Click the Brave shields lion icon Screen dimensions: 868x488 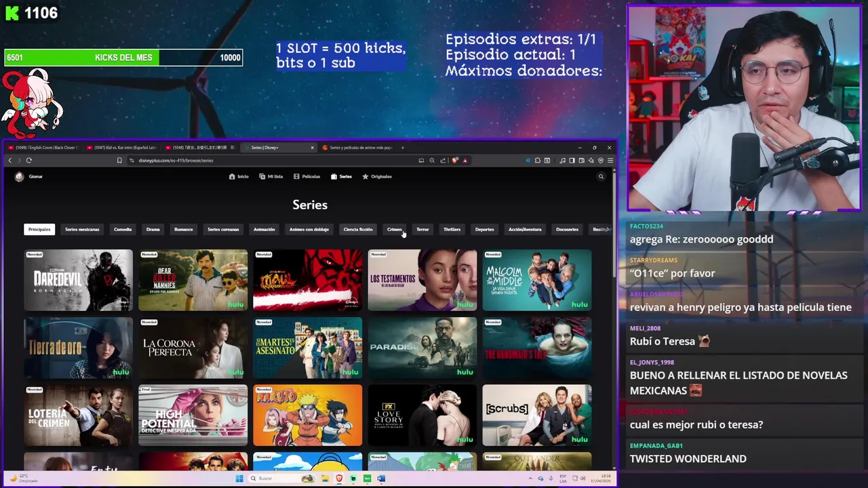[x=455, y=161]
